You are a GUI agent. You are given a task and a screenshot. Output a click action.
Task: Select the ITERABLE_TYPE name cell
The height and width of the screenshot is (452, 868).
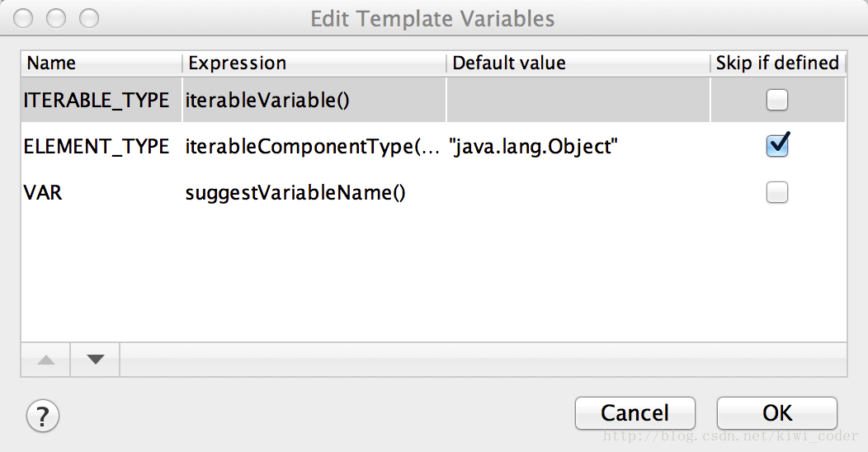click(x=101, y=100)
